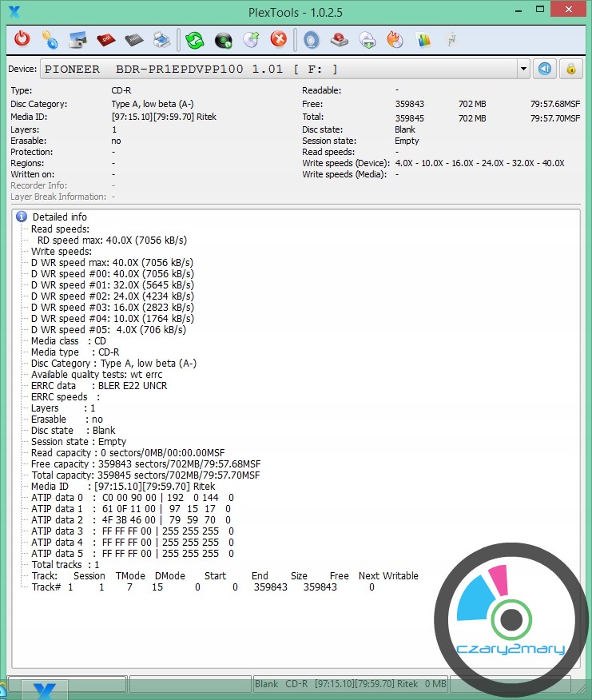
Task: Click the Track# 1 row
Action: point(200,587)
